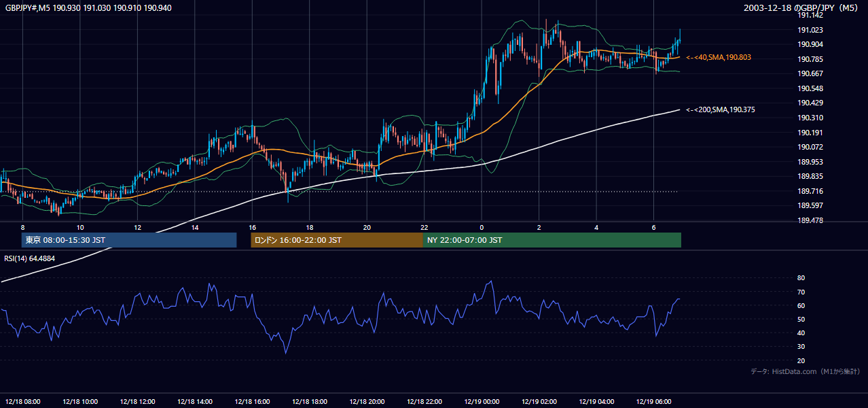
Task: Click the 12/18 16:00 date label
Action: [252, 401]
